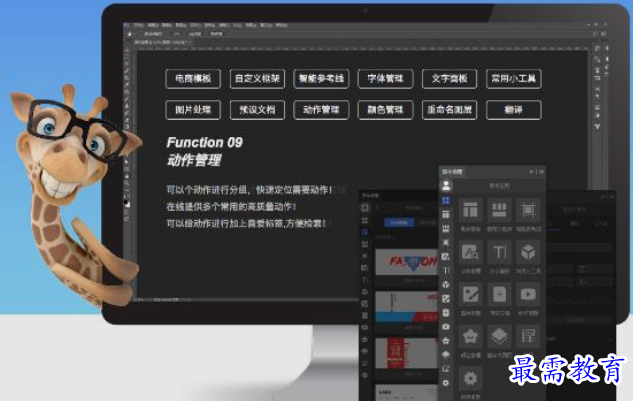Image resolution: width=633 pixels, height=401 pixels.
Task: Switch to the blue highlighted tab in template panel
Action: click(399, 223)
